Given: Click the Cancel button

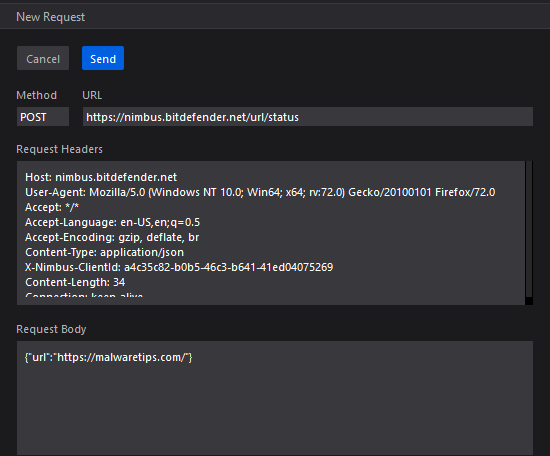Looking at the screenshot, I should [43, 58].
